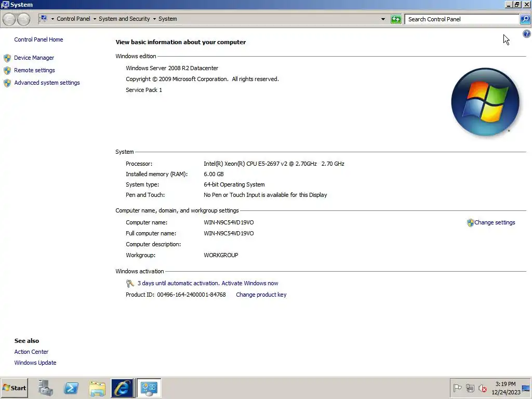Click the activation keys icon
Image resolution: width=532 pixels, height=399 pixels.
pyautogui.click(x=130, y=283)
